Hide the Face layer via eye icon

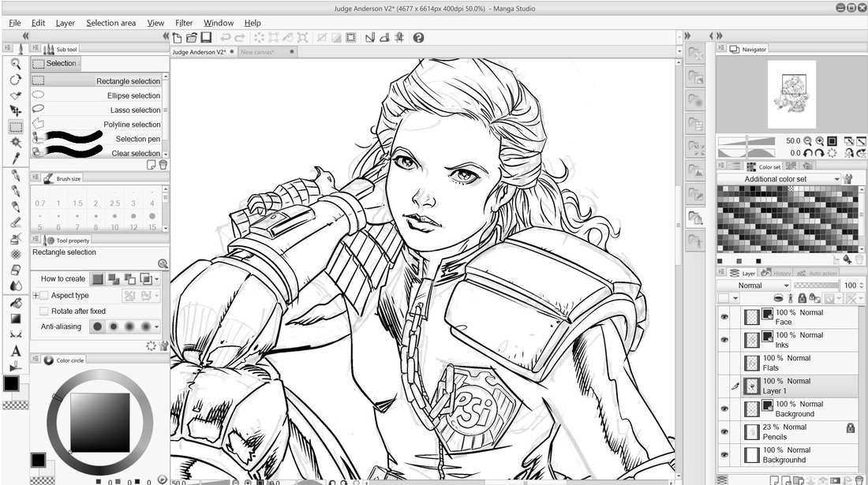tap(724, 317)
